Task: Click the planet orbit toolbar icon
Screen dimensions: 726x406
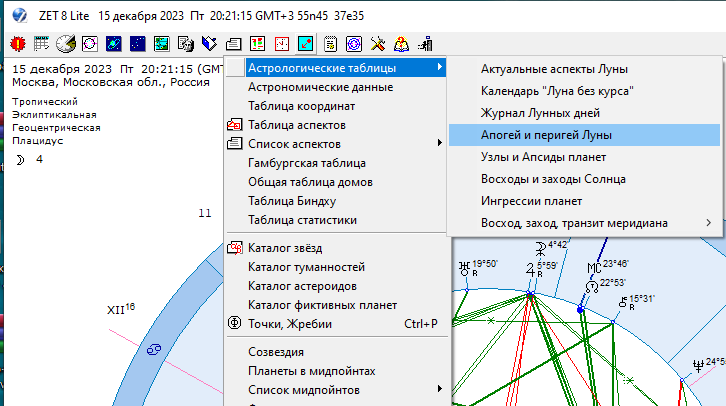Action: 114,44
